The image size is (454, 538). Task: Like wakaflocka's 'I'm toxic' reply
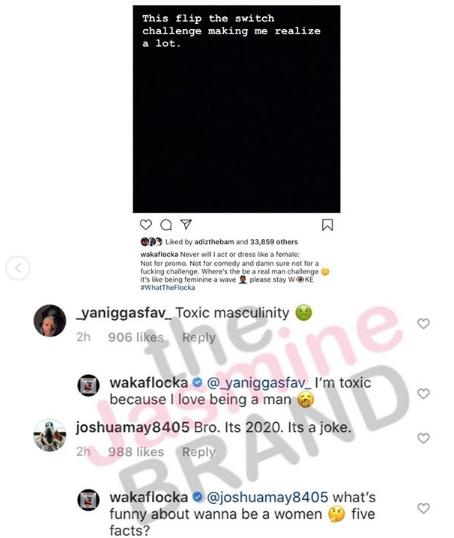423,394
